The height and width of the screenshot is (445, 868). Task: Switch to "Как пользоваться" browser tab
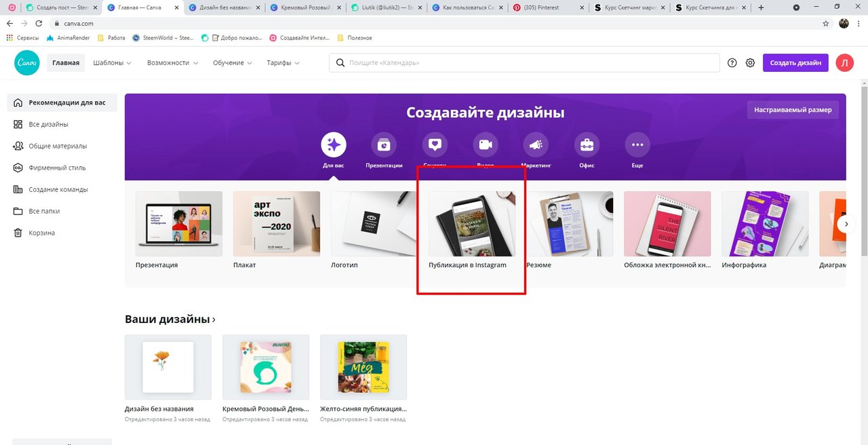[x=467, y=7]
